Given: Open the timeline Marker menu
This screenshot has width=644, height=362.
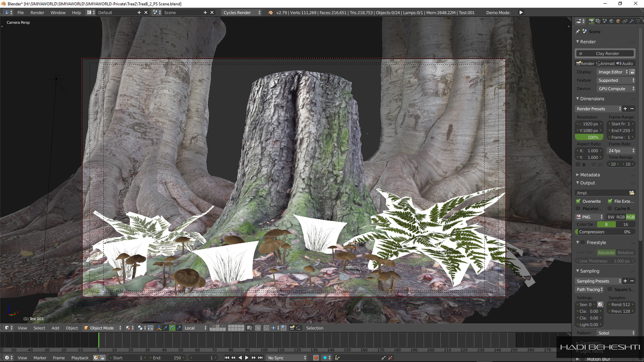Looking at the screenshot, I should pyautogui.click(x=40, y=358).
